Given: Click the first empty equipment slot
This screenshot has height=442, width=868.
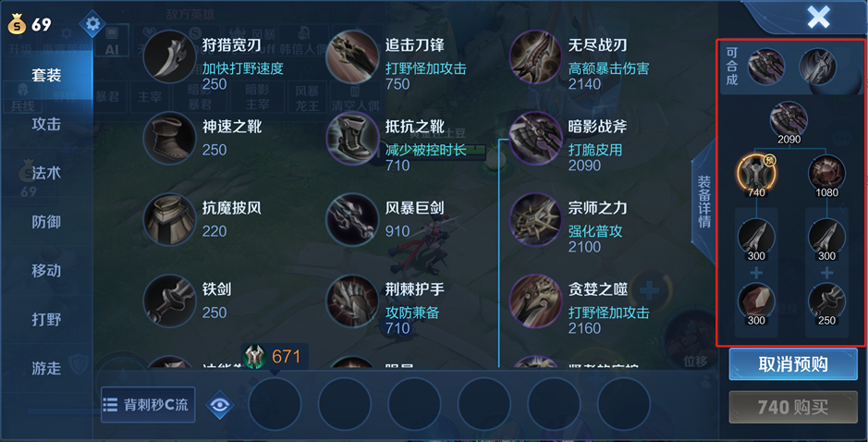Looking at the screenshot, I should click(275, 404).
